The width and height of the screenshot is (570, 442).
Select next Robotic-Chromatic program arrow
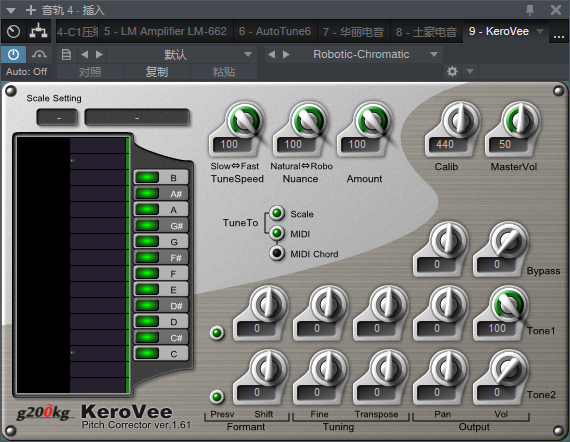coord(286,55)
